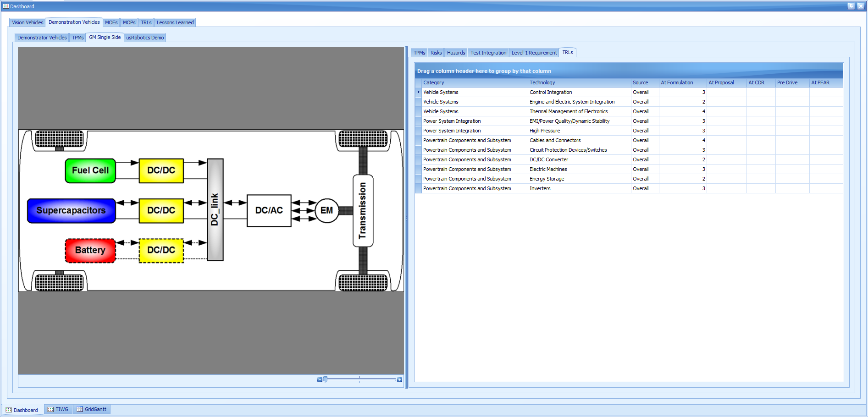The height and width of the screenshot is (417, 868).
Task: Open the TPMs tab in right panel
Action: tap(420, 53)
